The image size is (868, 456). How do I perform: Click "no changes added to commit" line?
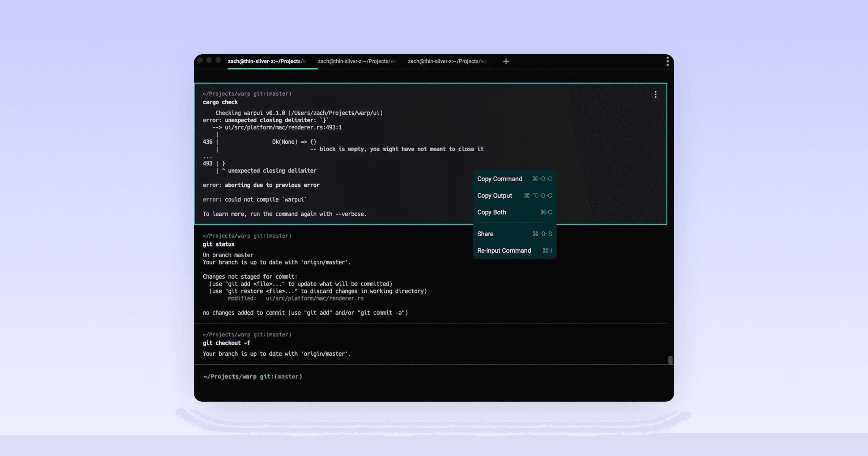click(305, 313)
